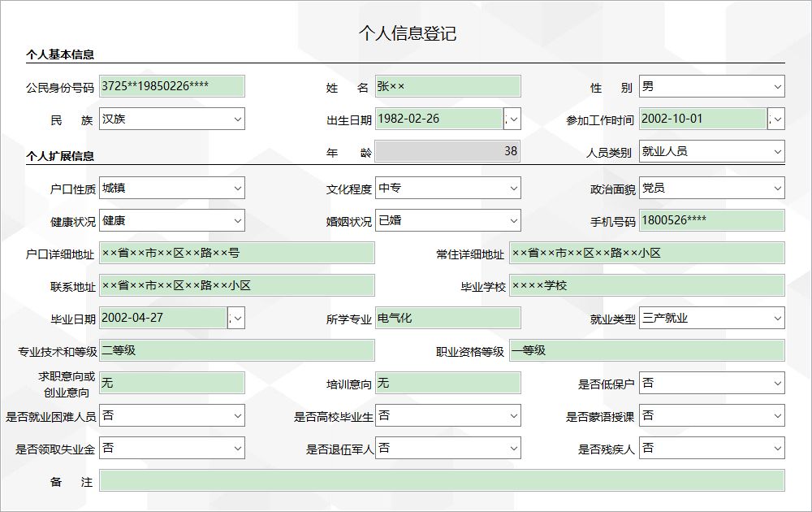Click the 所学专业 field showing 电气化
812x512 pixels.
tap(448, 318)
